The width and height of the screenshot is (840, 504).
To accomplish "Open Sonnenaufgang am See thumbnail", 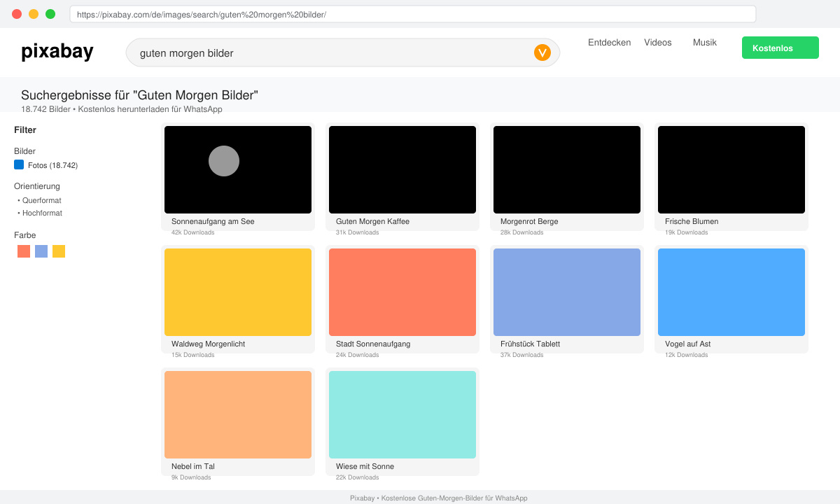I will 238,169.
